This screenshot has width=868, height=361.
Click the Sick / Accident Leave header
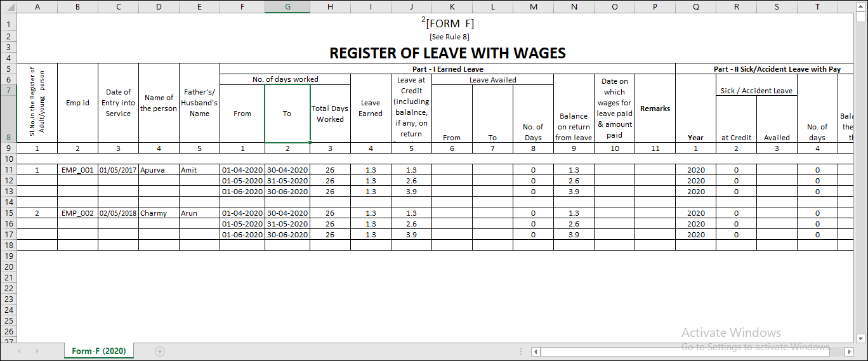(756, 90)
